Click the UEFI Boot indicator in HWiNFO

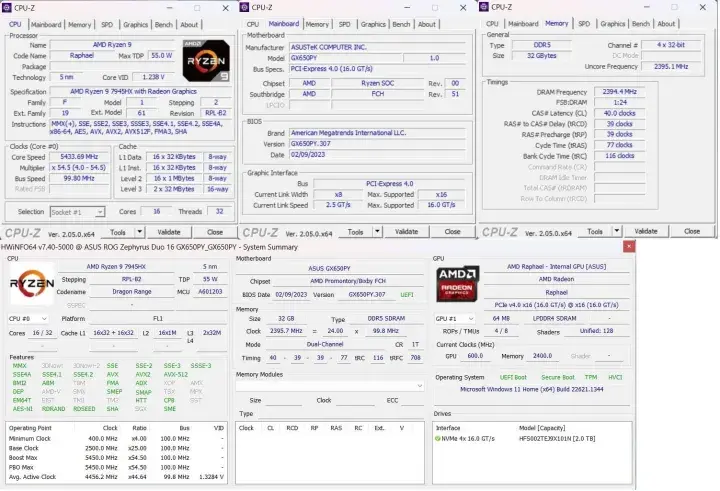(513, 377)
